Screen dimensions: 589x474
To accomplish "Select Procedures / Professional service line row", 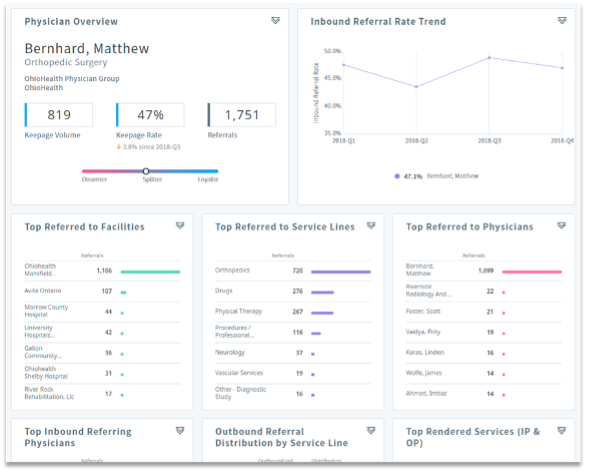I will pyautogui.click(x=293, y=332).
